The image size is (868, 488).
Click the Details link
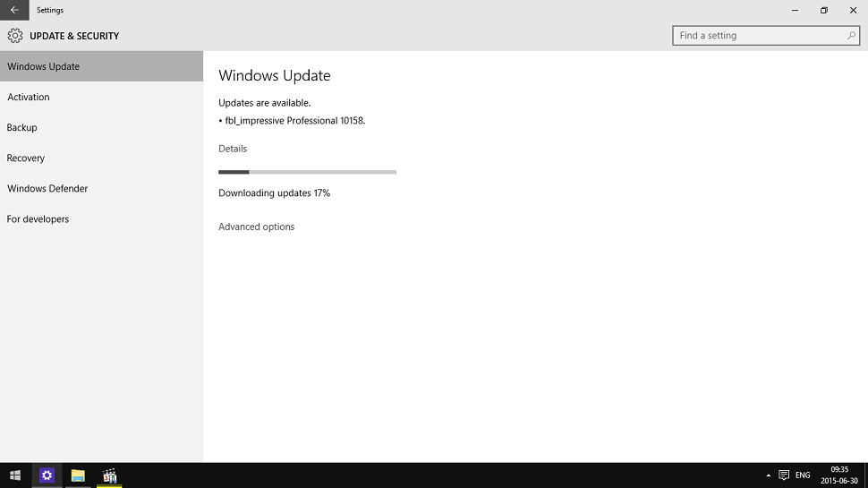(233, 149)
